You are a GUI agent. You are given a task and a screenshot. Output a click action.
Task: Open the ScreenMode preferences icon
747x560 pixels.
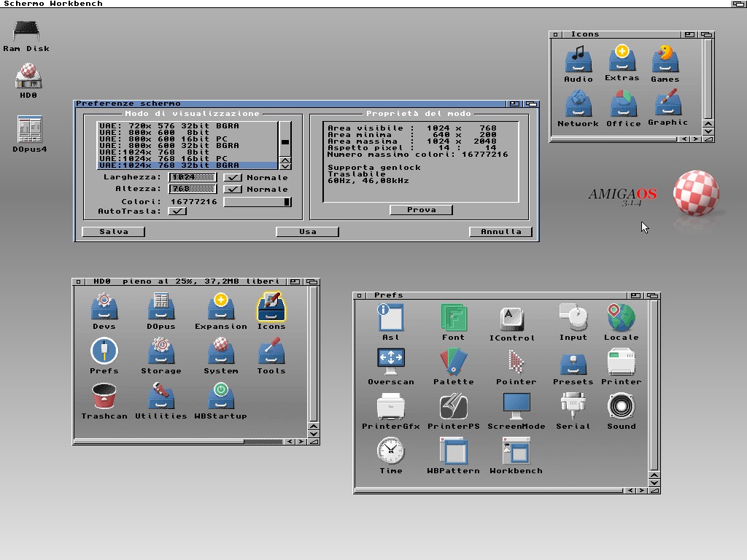tap(516, 405)
